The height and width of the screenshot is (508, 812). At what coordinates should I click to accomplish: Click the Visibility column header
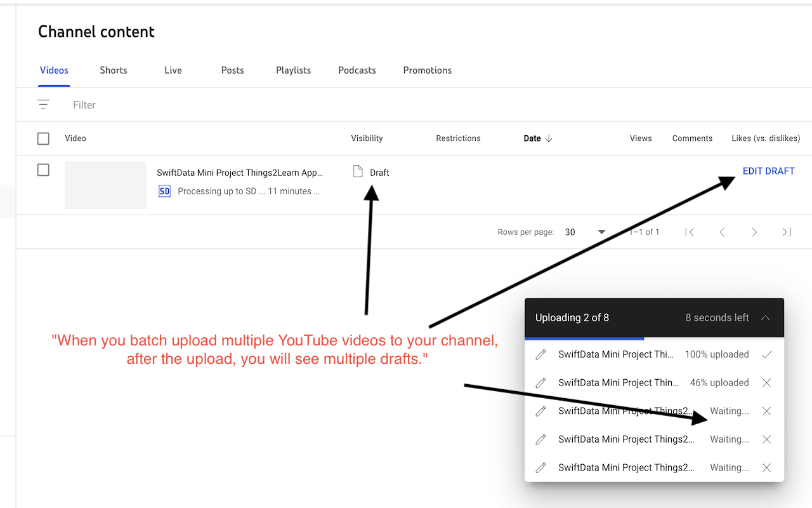coord(367,138)
